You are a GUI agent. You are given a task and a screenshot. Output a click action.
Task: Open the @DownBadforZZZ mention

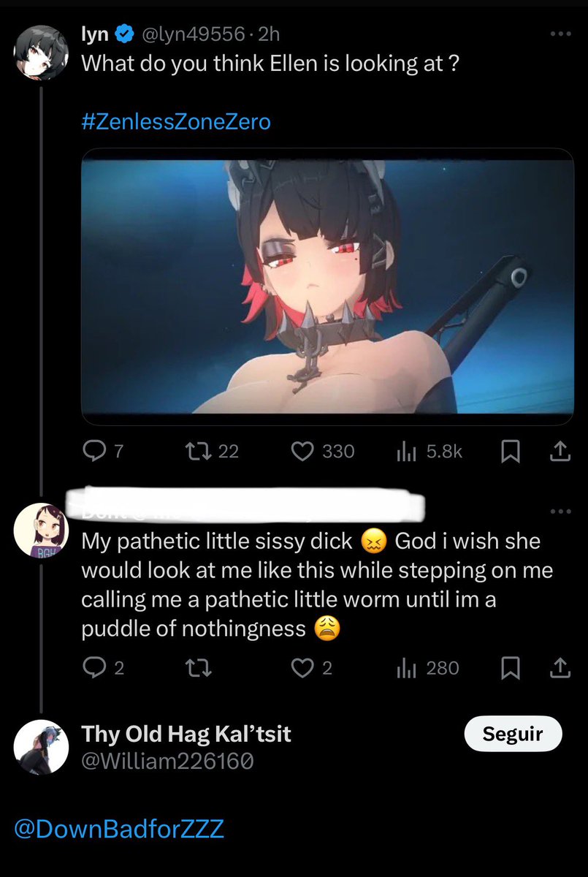click(x=119, y=829)
